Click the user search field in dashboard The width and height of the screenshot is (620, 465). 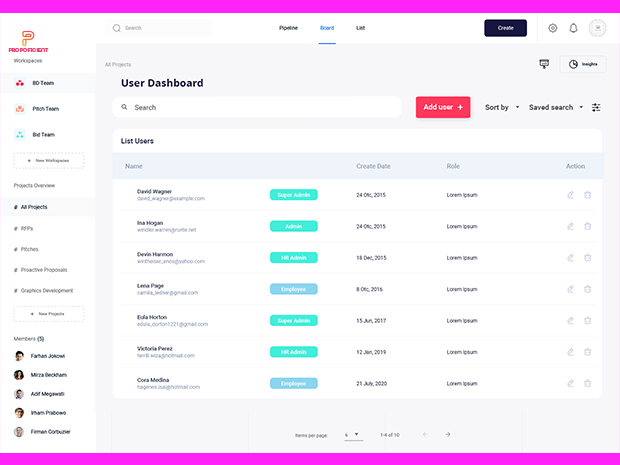pyautogui.click(x=260, y=107)
